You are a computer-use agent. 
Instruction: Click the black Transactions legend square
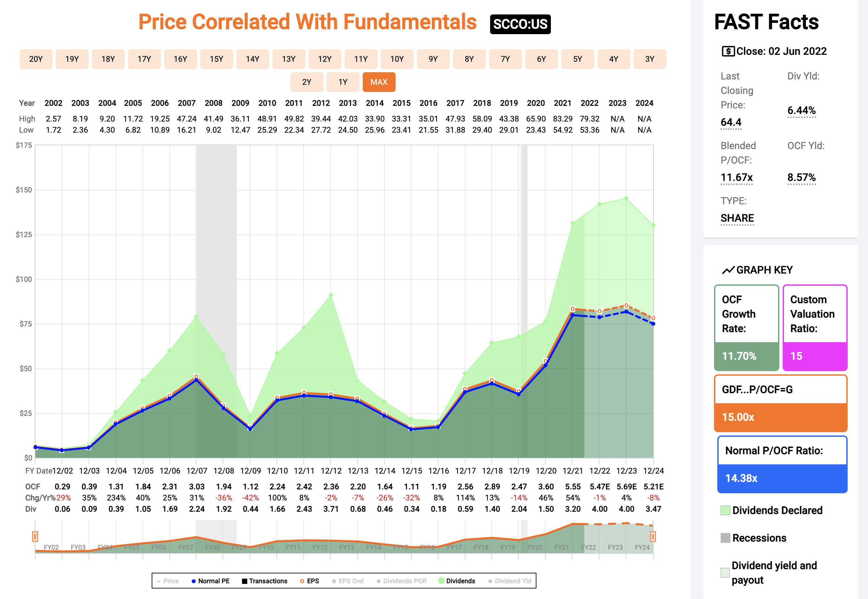pos(244,581)
